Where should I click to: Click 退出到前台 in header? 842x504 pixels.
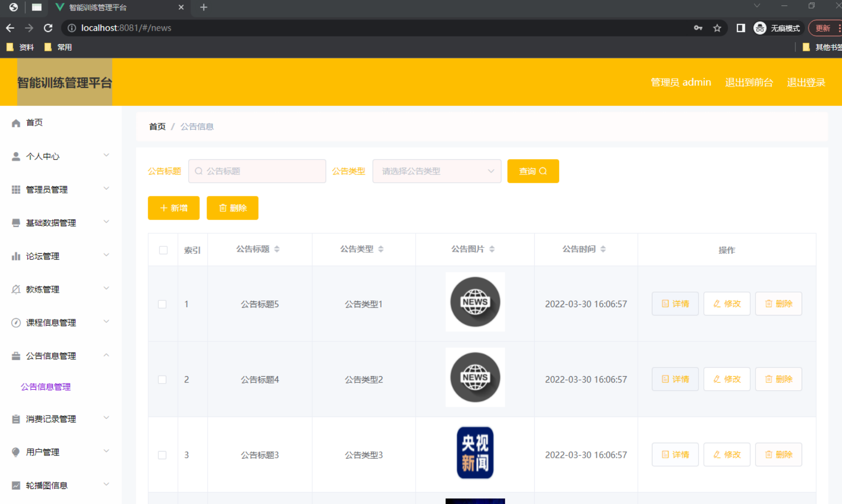pos(749,83)
